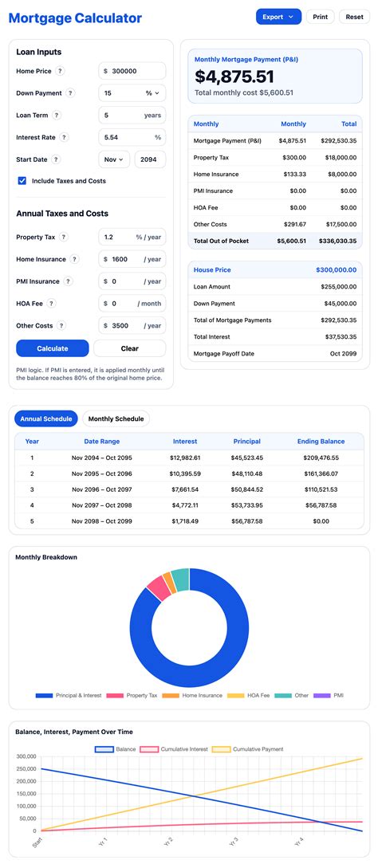
Task: Click the Print button
Action: [320, 17]
